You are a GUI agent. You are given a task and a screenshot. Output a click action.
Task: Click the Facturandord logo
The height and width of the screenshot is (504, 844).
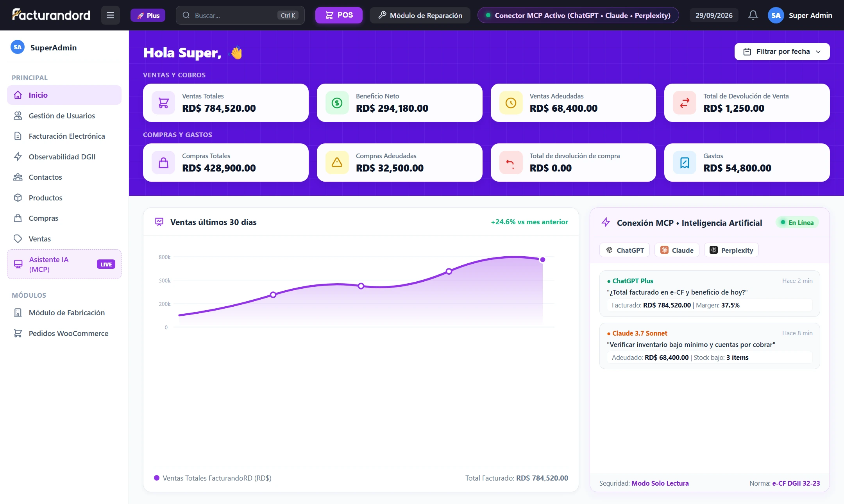click(51, 15)
